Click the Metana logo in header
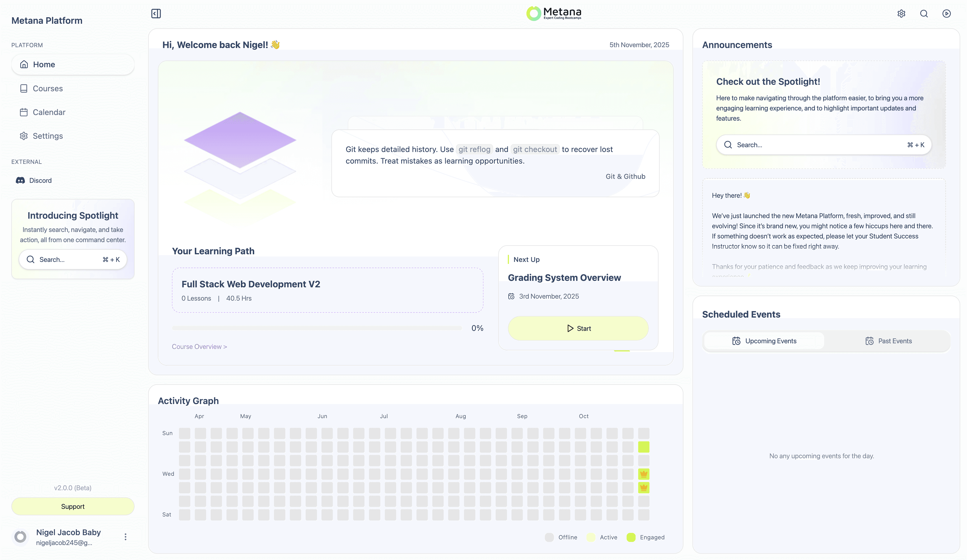967x560 pixels. (x=554, y=14)
